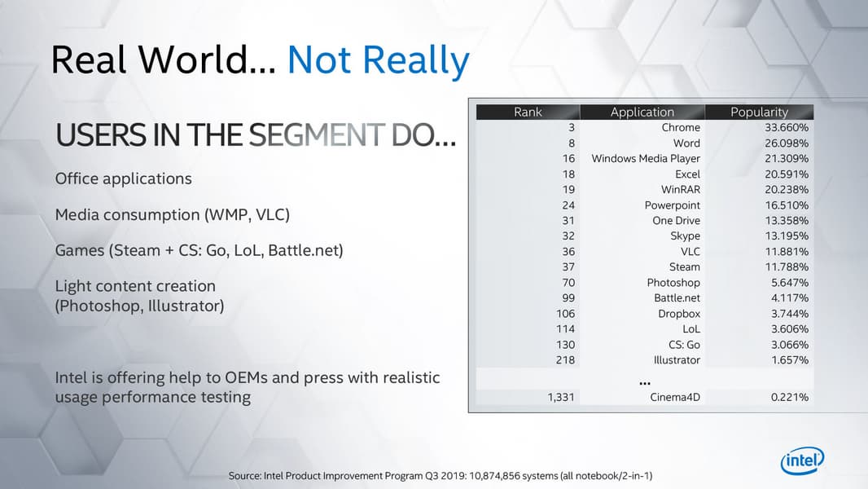Click the '3.606%' value
Screen dimensions: 868x489
coord(789,329)
